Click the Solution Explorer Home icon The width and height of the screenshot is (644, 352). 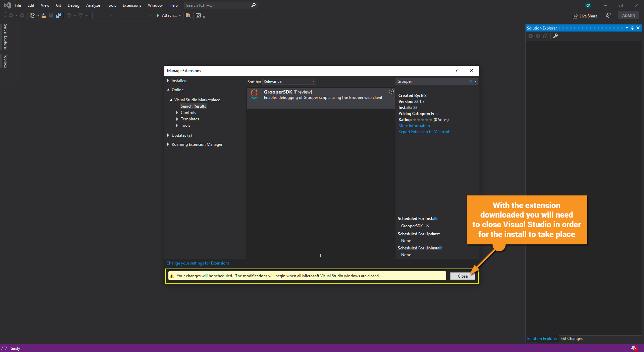[x=546, y=36]
